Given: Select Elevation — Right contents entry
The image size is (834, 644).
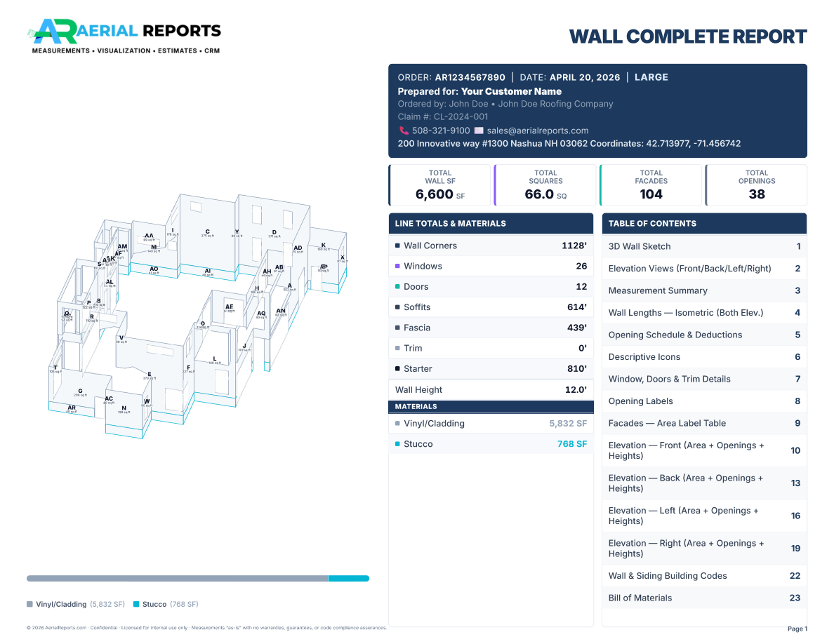Looking at the screenshot, I should [704, 549].
